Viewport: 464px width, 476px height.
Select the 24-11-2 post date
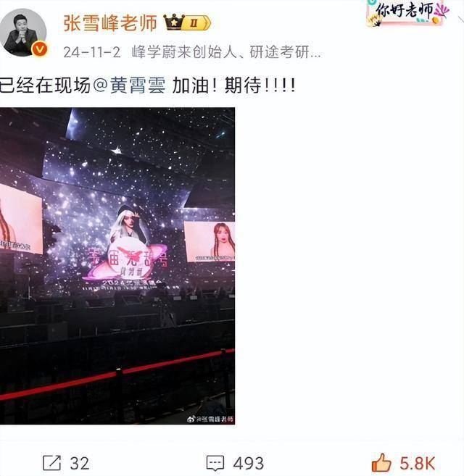point(92,52)
